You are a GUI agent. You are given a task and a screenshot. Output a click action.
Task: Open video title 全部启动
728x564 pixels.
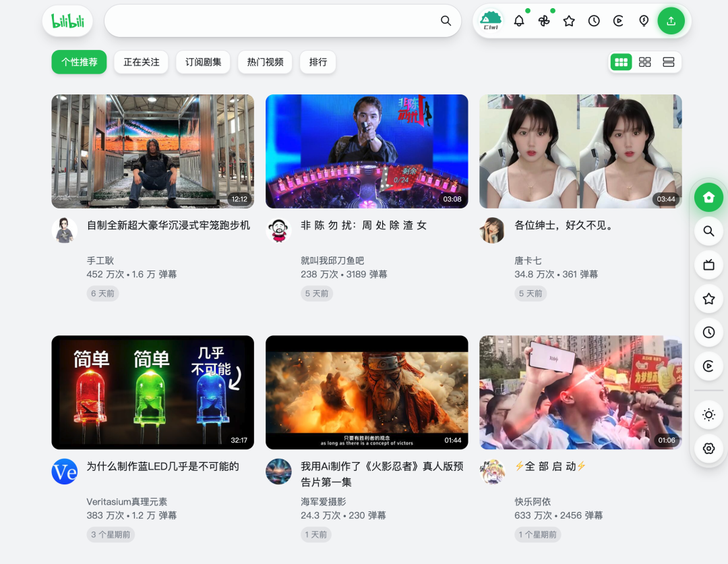pos(550,466)
